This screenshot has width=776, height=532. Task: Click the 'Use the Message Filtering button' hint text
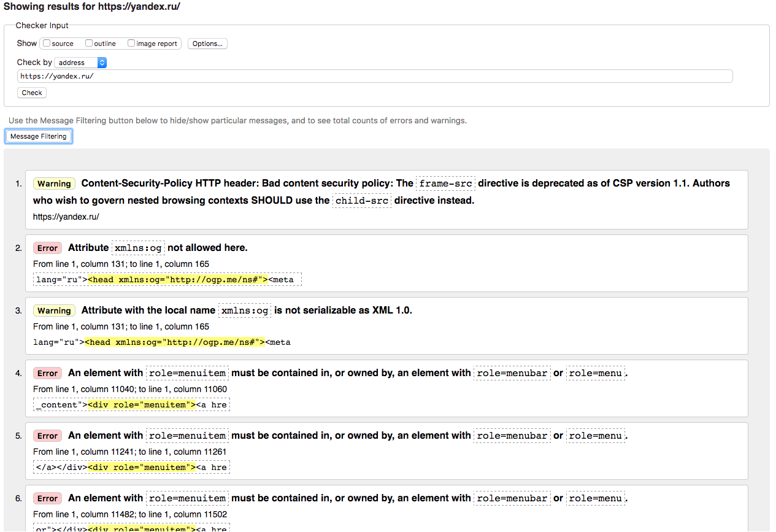tap(237, 120)
